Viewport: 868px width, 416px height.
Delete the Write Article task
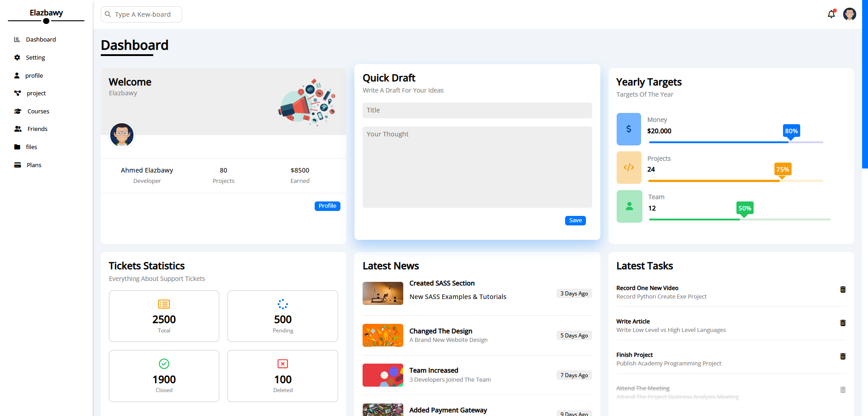pos(843,323)
